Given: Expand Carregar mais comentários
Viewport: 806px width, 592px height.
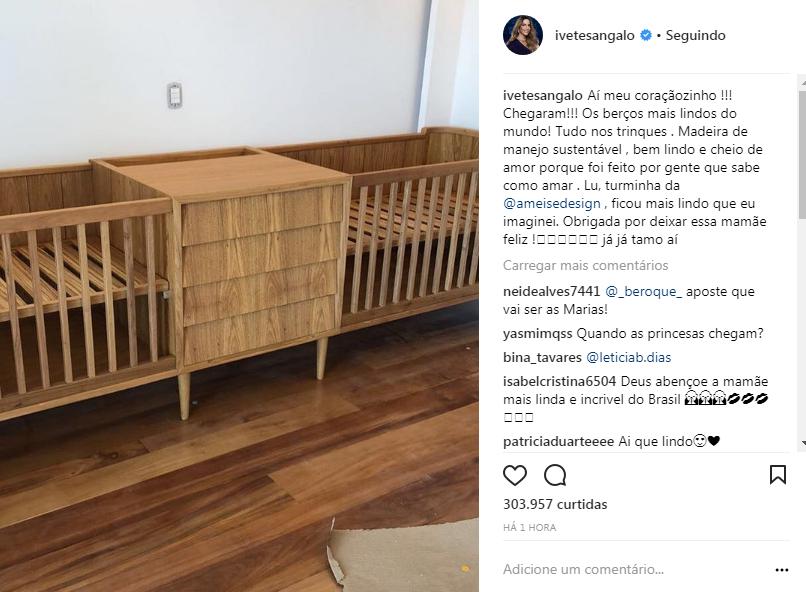Looking at the screenshot, I should 585,266.
